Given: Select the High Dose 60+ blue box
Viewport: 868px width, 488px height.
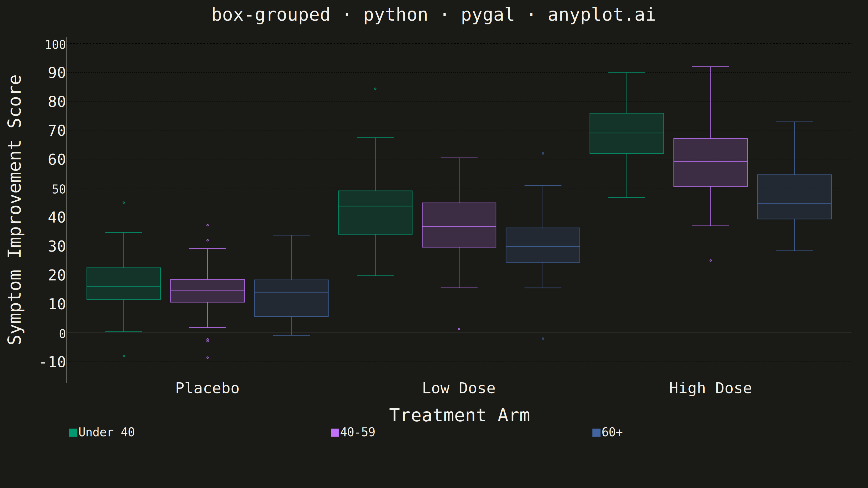Looking at the screenshot, I should point(794,197).
